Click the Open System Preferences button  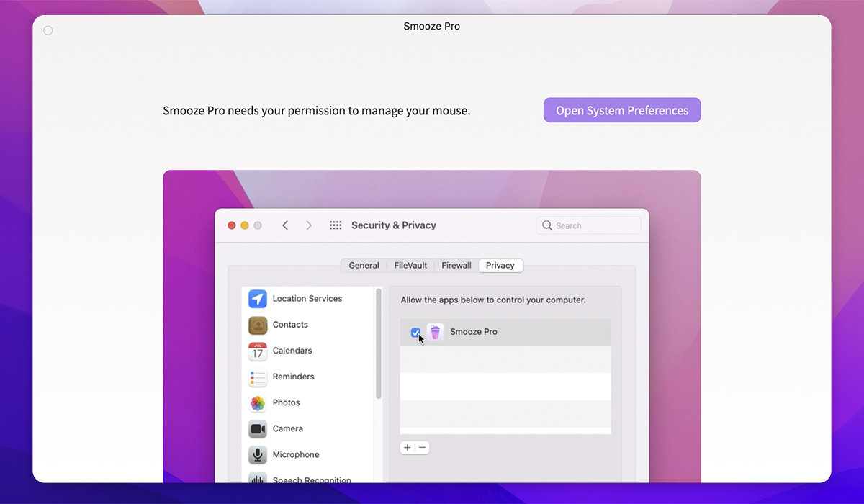(621, 109)
